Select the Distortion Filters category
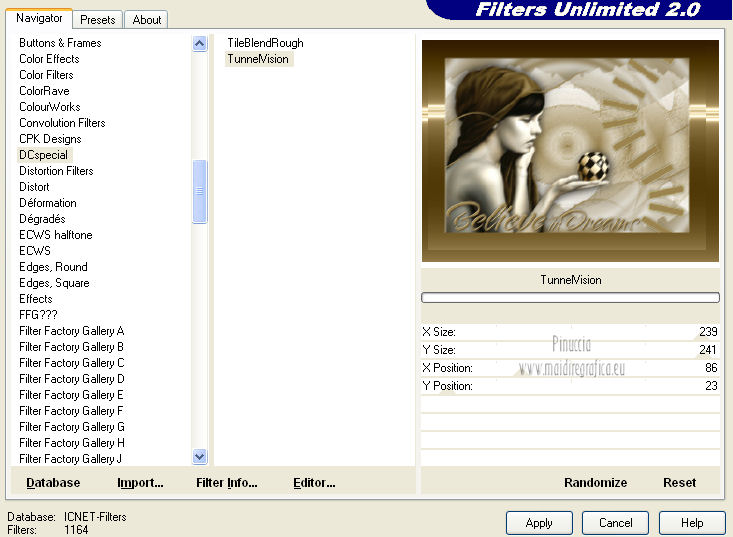Screen dimensions: 733x537 tap(56, 171)
